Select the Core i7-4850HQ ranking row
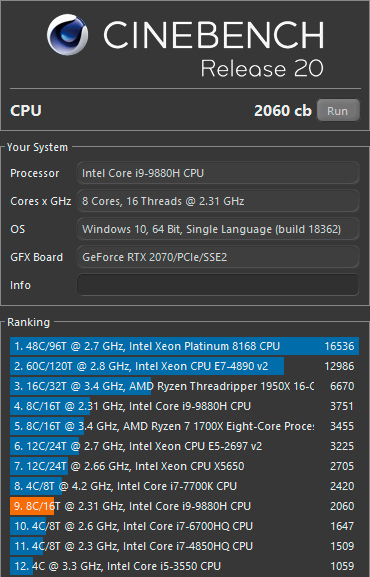This screenshot has height=577, width=370. click(x=184, y=546)
